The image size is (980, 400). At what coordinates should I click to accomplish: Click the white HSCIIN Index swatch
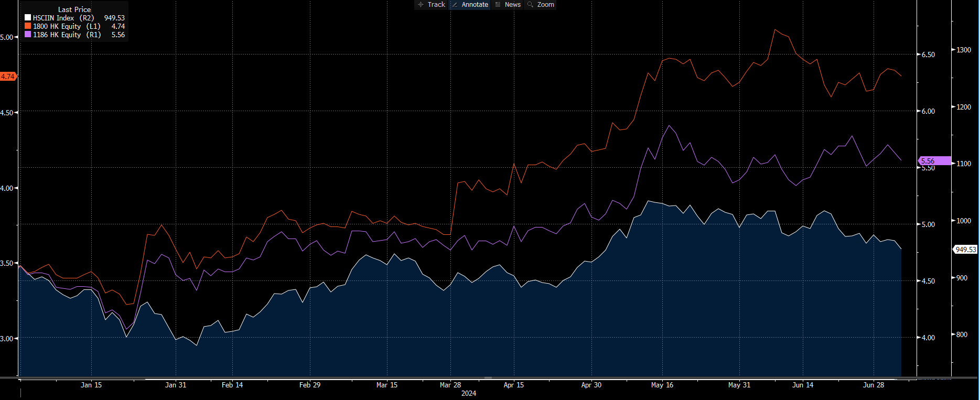tap(28, 18)
